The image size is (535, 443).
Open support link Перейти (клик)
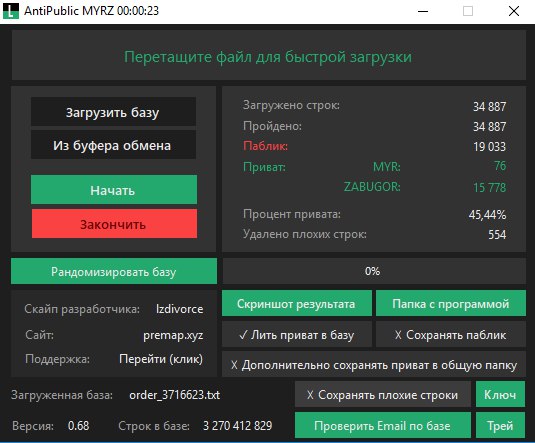pyautogui.click(x=161, y=359)
